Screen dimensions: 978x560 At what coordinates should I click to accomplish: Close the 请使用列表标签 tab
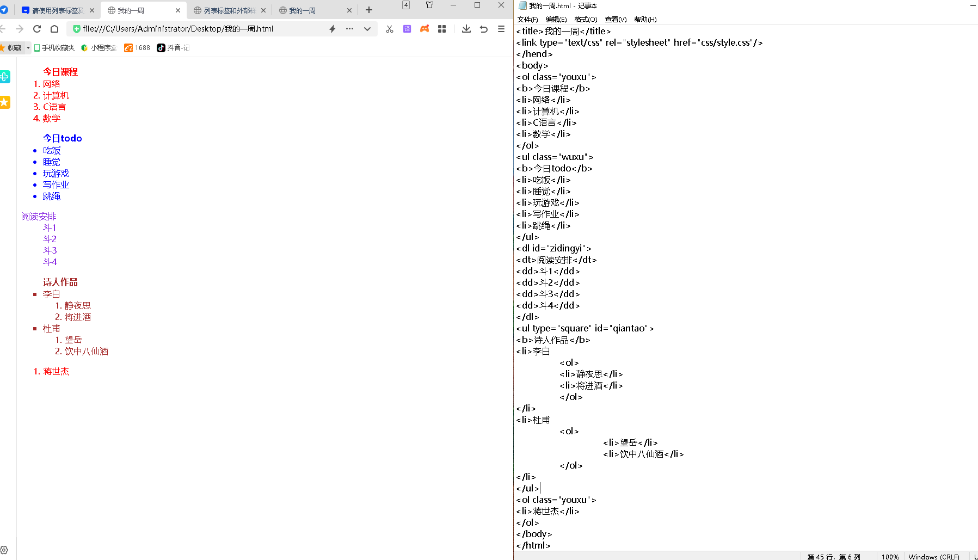tap(92, 10)
